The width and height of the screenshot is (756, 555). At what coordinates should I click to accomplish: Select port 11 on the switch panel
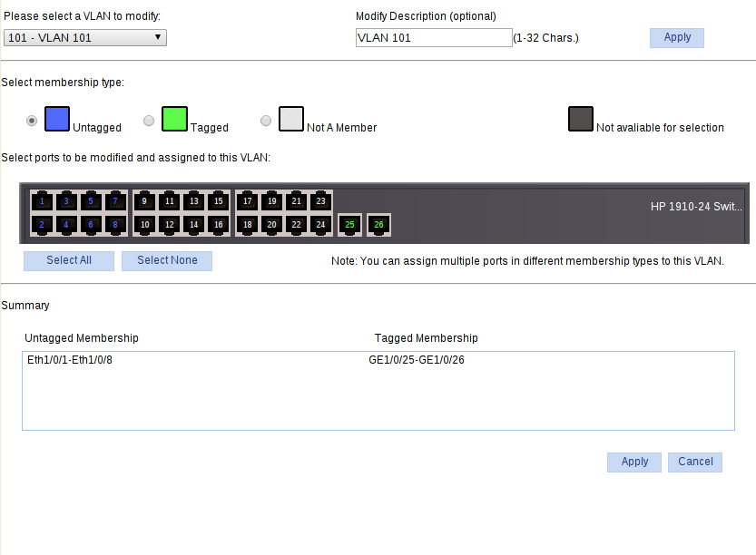(169, 201)
